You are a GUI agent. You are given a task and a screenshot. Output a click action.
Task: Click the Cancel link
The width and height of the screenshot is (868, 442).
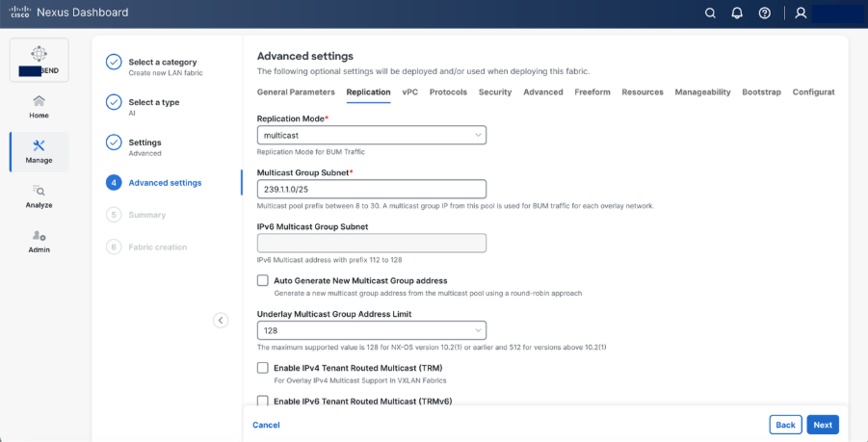[x=266, y=425]
